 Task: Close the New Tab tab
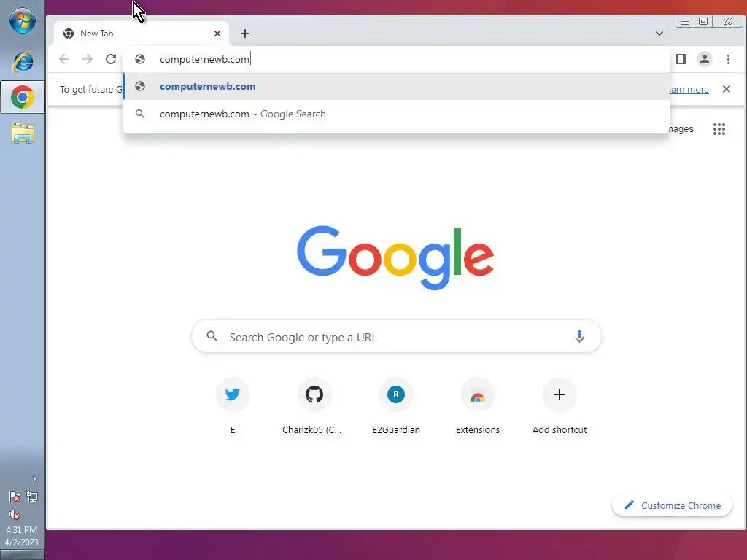(217, 34)
